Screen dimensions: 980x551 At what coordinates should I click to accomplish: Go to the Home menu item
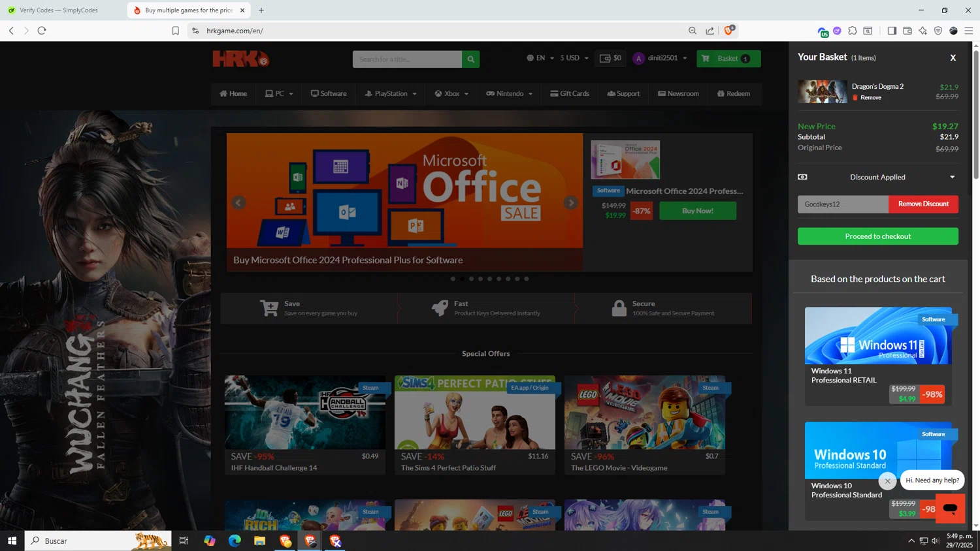[x=233, y=93]
